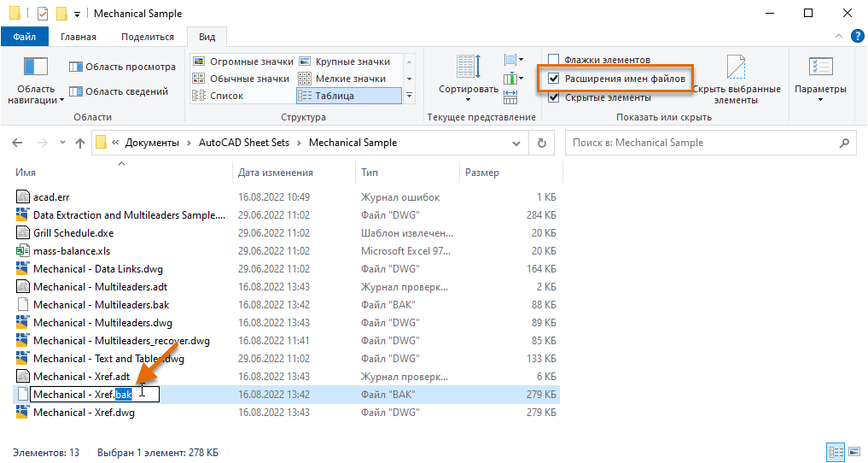Open the Файл tab
The image size is (868, 463).
point(25,37)
